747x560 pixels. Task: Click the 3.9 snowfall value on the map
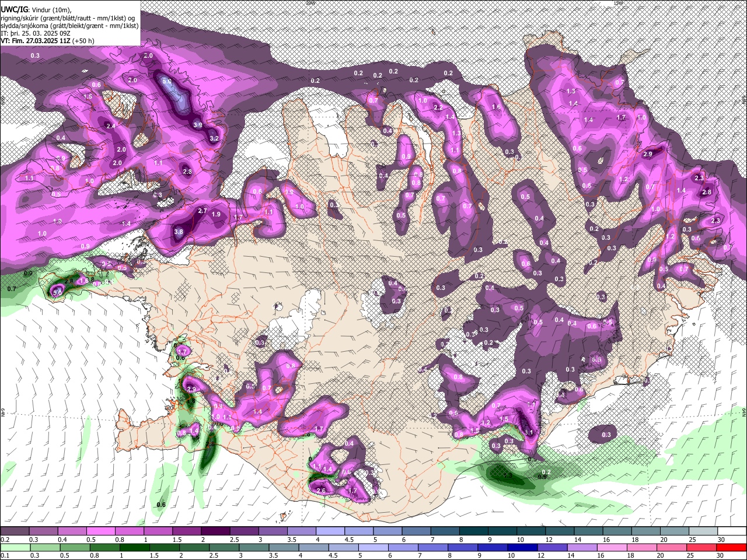198,125
